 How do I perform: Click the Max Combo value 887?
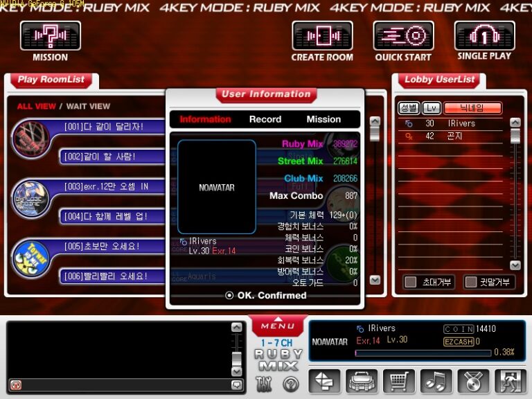click(351, 196)
